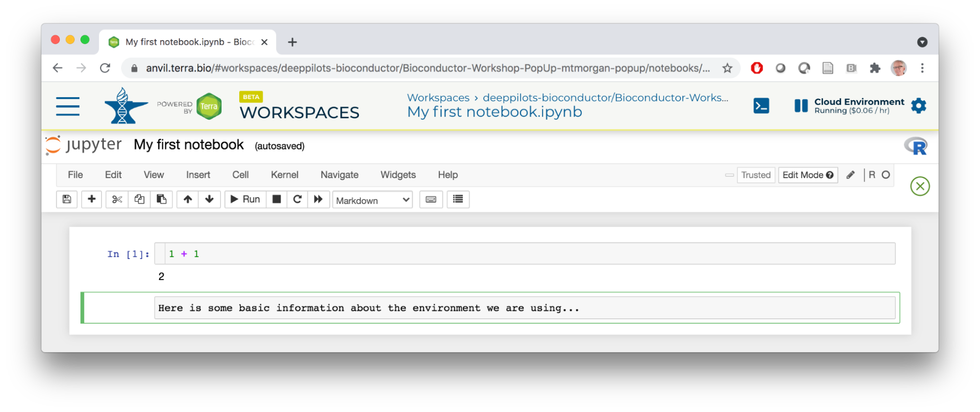Click the output value 2

tap(161, 277)
